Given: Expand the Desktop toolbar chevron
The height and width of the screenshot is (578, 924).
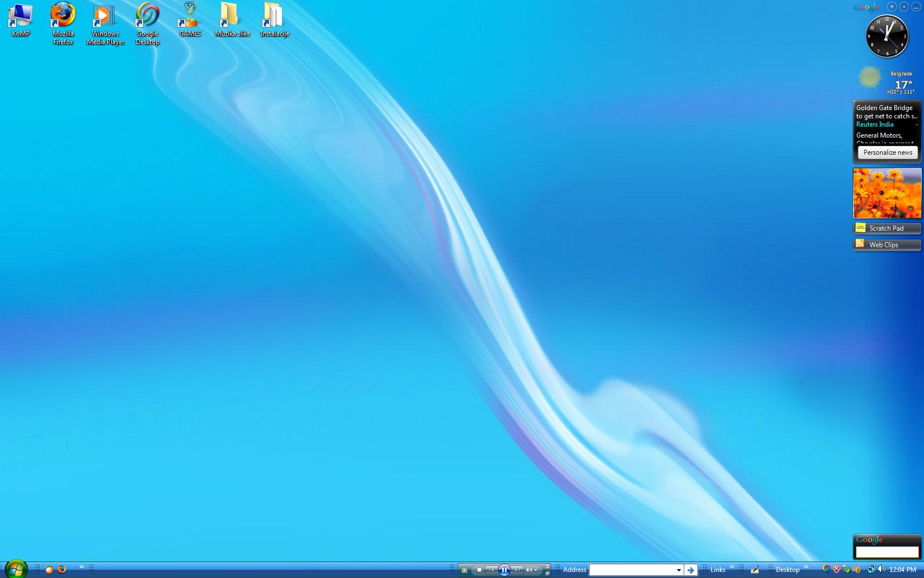Looking at the screenshot, I should click(x=807, y=567).
